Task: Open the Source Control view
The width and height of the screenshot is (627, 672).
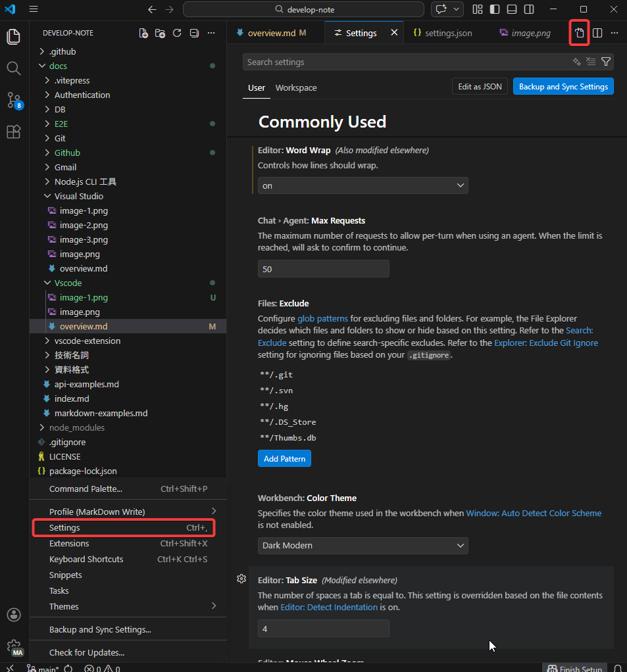Action: 14,100
